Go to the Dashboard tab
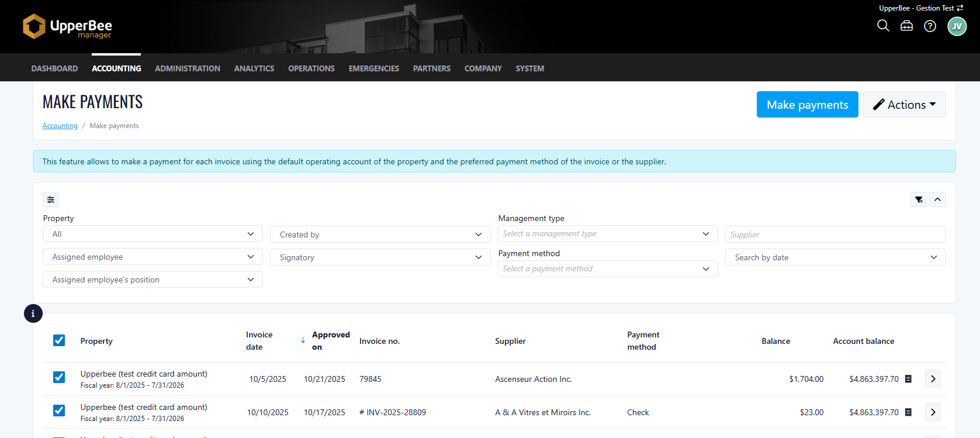The image size is (980, 438). (54, 68)
